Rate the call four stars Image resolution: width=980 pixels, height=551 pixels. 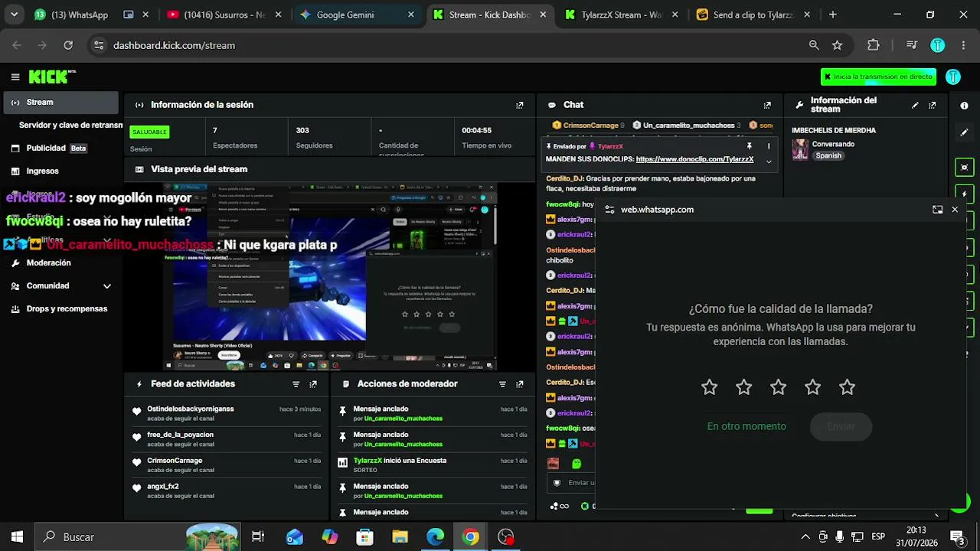point(813,387)
